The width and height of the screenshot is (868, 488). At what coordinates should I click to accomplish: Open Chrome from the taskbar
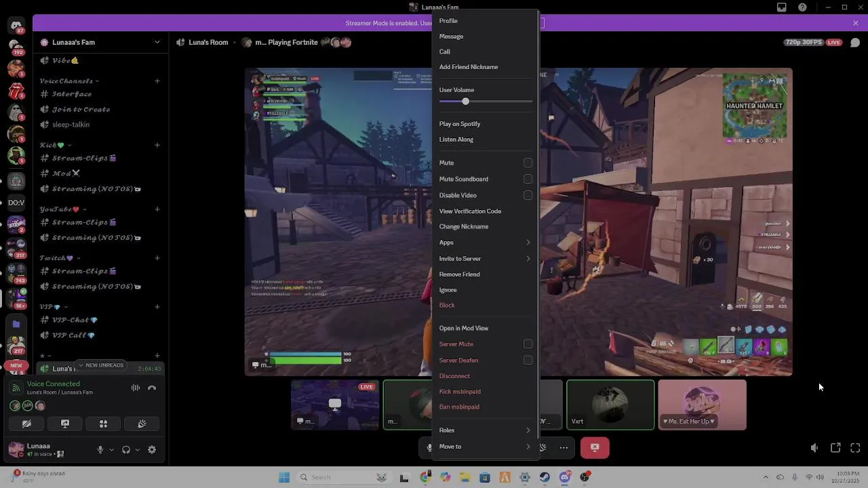(x=425, y=477)
